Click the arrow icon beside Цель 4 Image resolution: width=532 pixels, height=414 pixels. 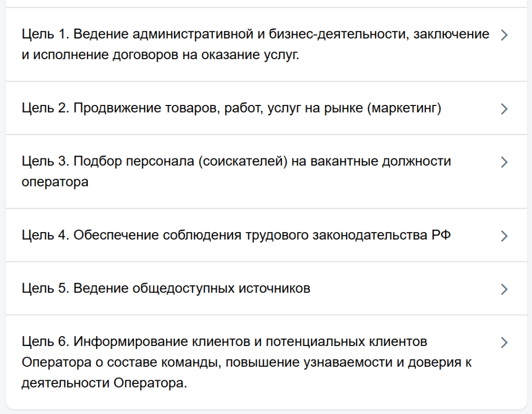503,236
